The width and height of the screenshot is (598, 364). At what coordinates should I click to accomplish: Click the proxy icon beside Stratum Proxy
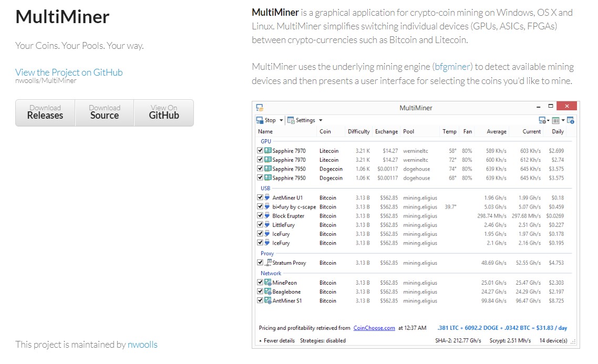click(268, 262)
